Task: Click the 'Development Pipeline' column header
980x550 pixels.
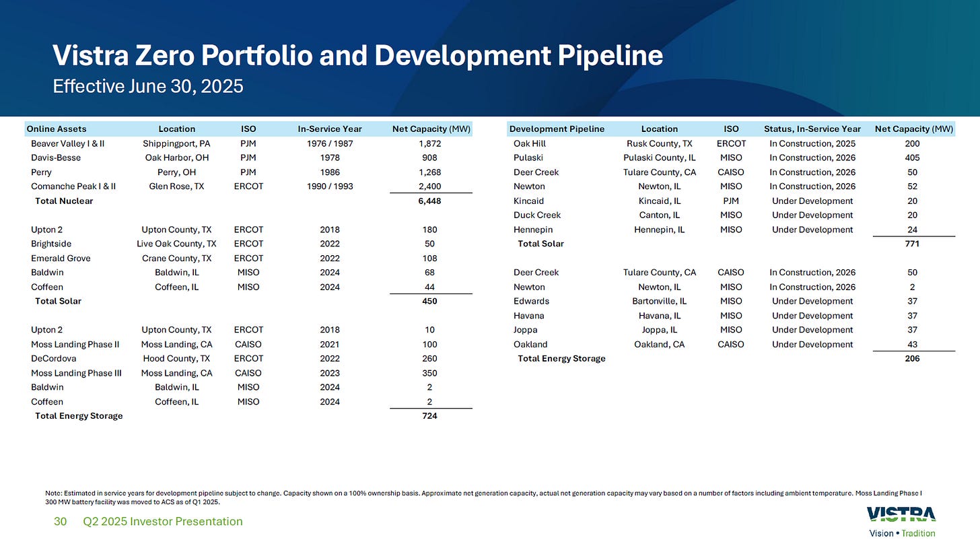Action: pyautogui.click(x=557, y=129)
